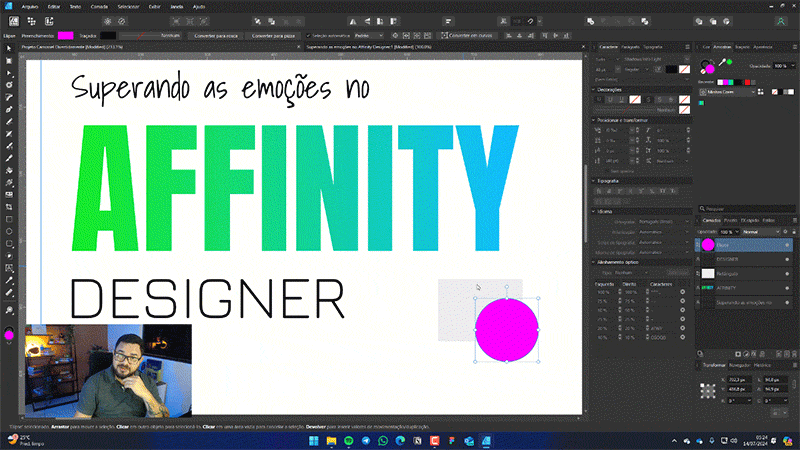This screenshot has height=450, width=800.
Task: Select the Retângulo layer thumbnail
Action: [x=708, y=274]
